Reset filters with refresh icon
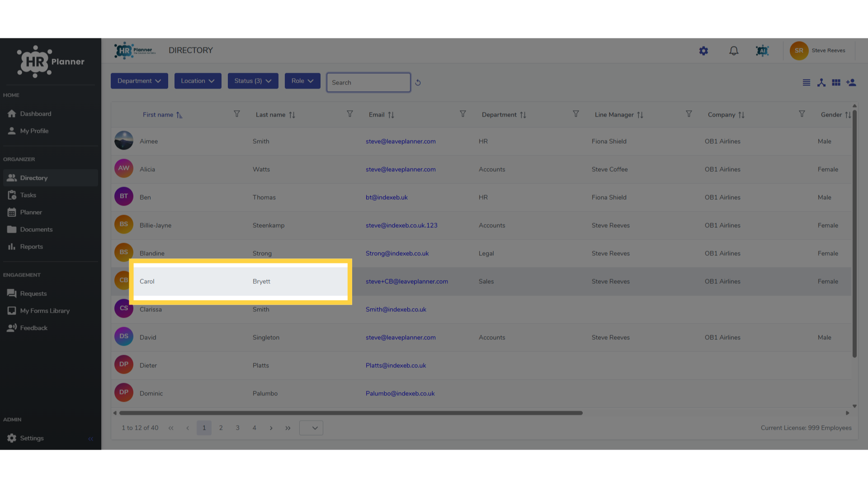The height and width of the screenshot is (488, 868). click(x=418, y=83)
